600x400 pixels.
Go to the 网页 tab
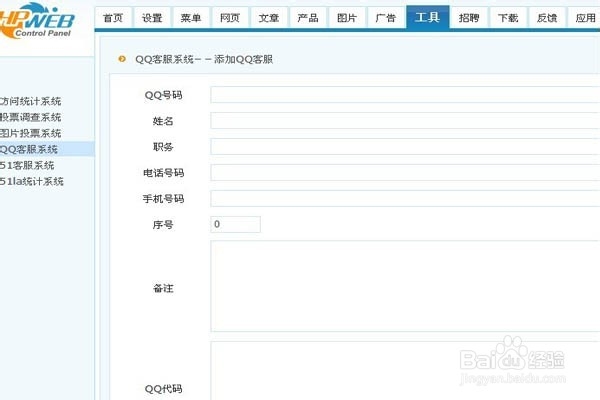(x=230, y=18)
